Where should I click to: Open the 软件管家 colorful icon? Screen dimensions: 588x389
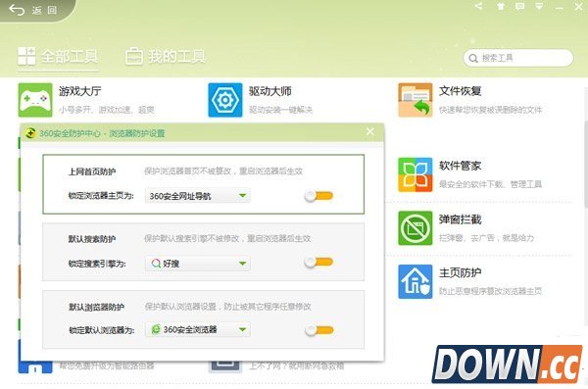coord(416,174)
